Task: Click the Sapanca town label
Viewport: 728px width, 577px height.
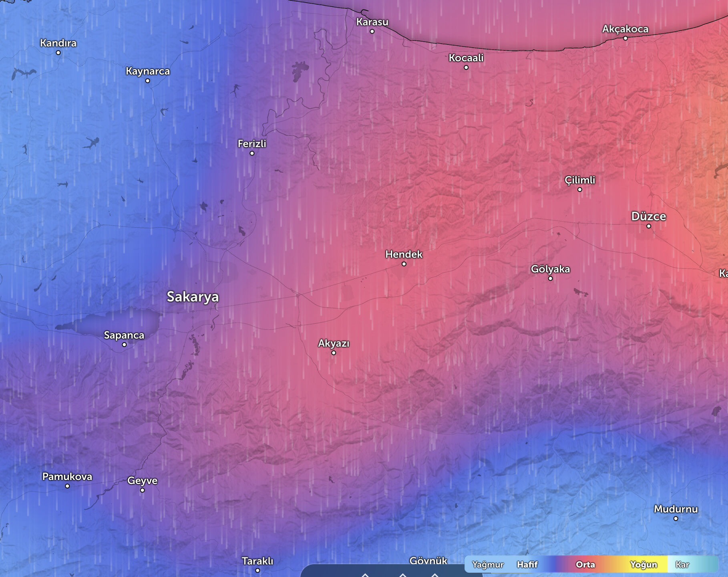Action: (x=124, y=335)
